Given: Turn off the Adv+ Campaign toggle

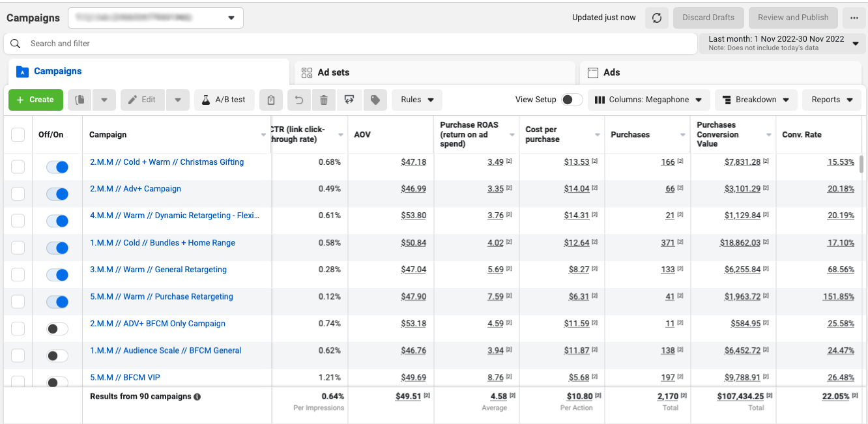Looking at the screenshot, I should pyautogui.click(x=57, y=194).
